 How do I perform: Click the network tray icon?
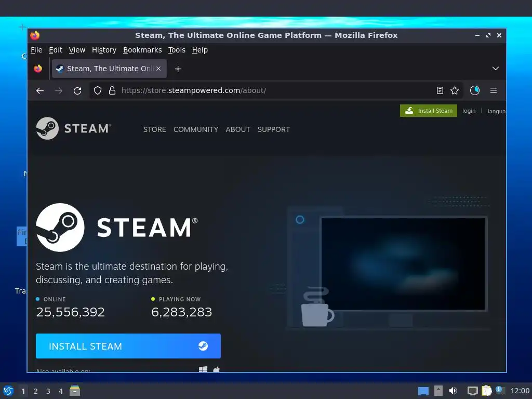pos(473,391)
